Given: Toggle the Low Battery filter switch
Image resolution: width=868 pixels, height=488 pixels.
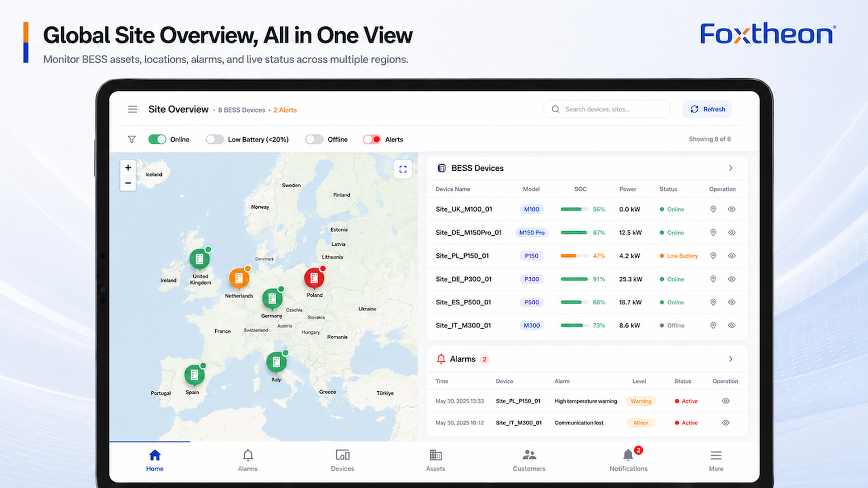Looking at the screenshot, I should pos(215,139).
